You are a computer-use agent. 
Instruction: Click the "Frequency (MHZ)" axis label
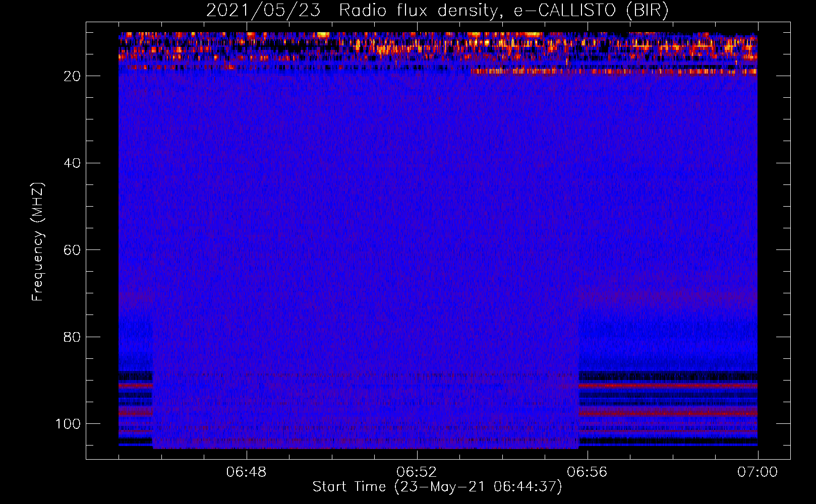pos(38,241)
